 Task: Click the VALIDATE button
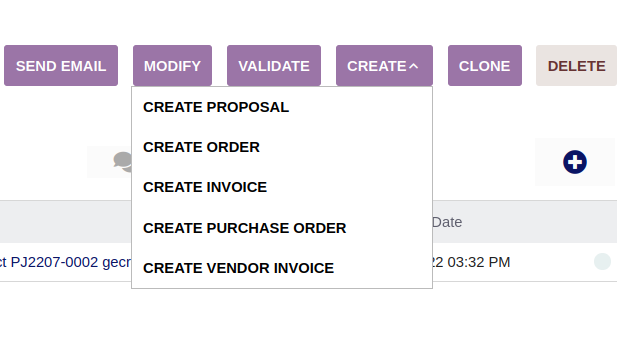[x=274, y=66]
